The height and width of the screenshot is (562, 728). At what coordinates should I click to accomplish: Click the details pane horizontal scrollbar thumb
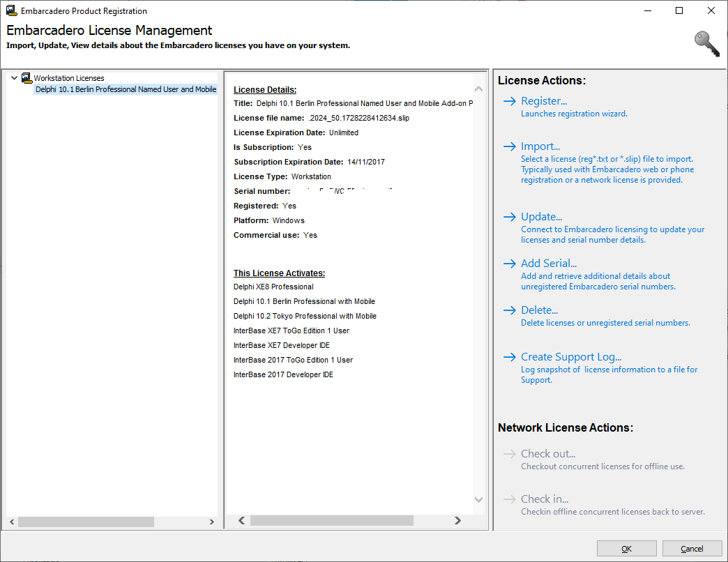pyautogui.click(x=331, y=520)
